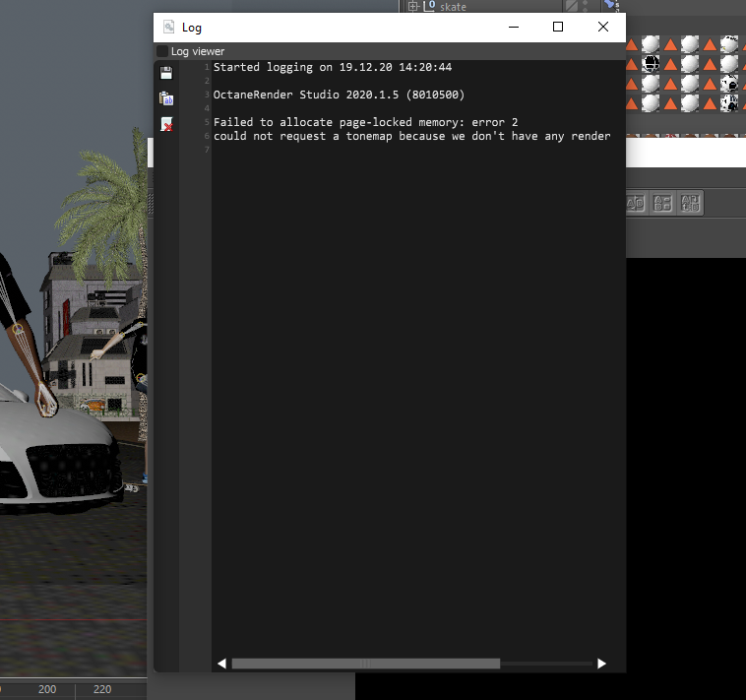
Task: Select the 'Started logging on 19.12.20' line
Action: (333, 67)
